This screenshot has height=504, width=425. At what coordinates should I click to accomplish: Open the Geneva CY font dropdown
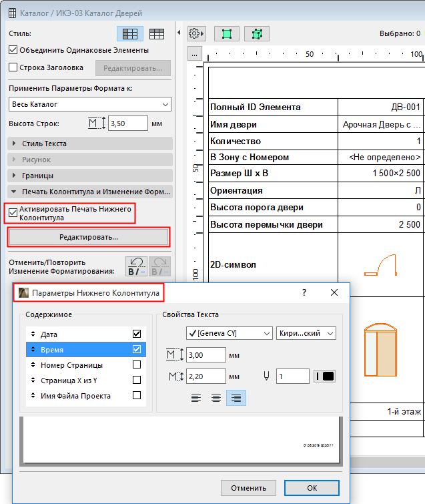click(230, 333)
